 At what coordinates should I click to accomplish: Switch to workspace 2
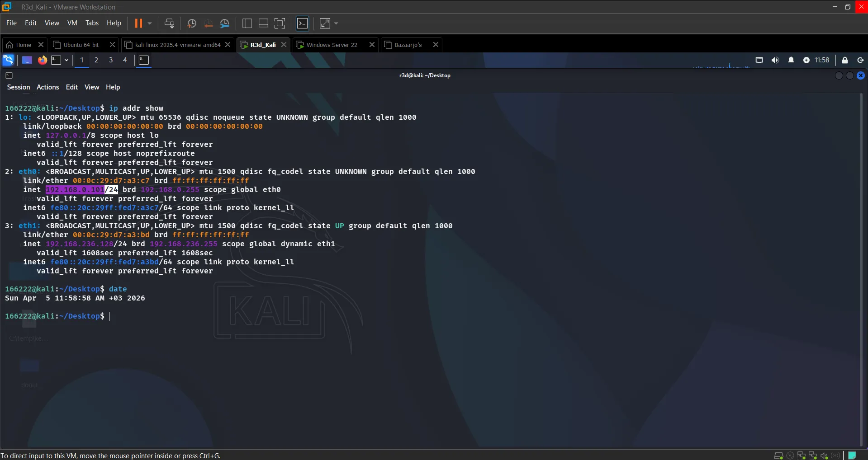tap(96, 60)
